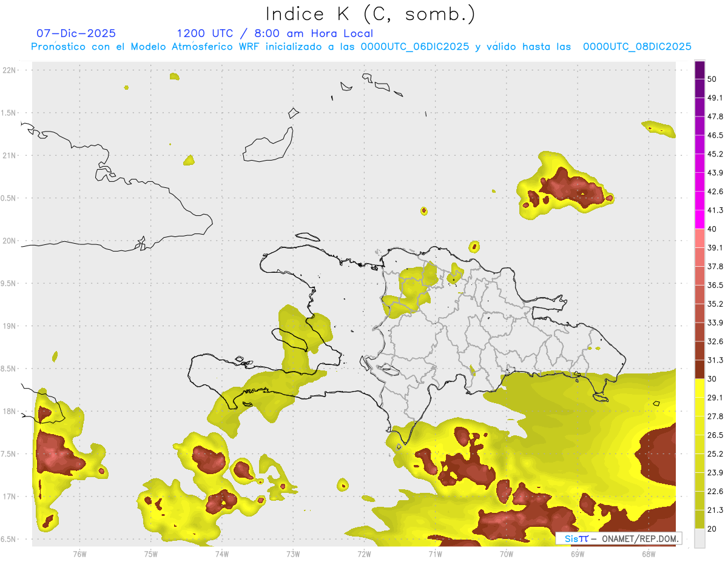Click the longitude axis label "71W"
The height and width of the screenshot is (562, 728).
(435, 554)
